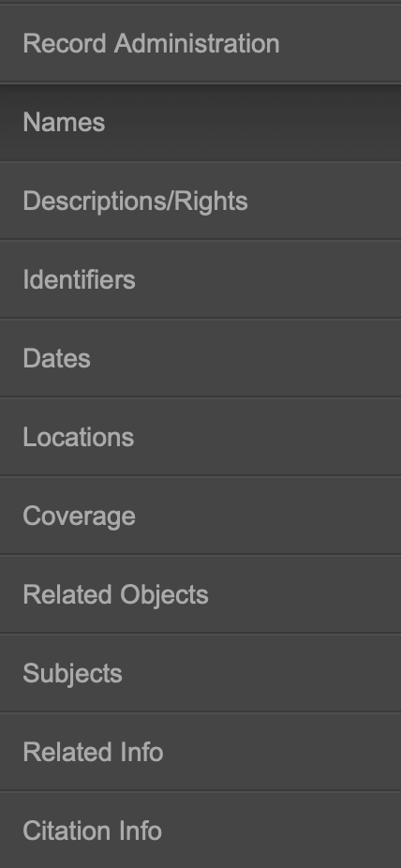Select Subjects in the side navigation
This screenshot has height=868, width=401.
pos(200,673)
